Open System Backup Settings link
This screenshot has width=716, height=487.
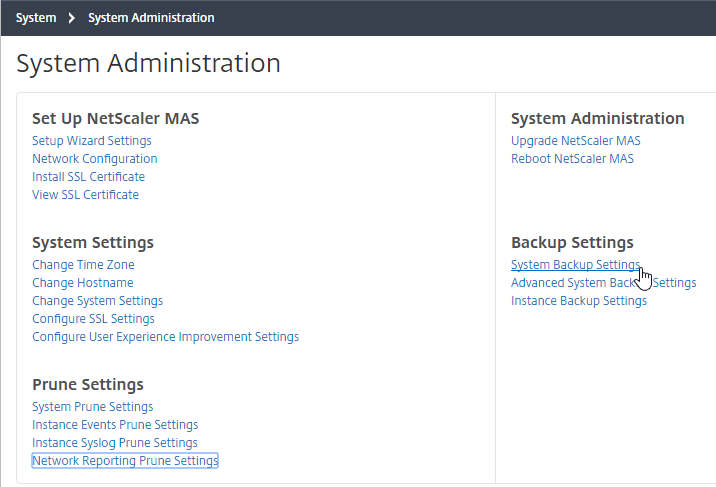pyautogui.click(x=576, y=265)
